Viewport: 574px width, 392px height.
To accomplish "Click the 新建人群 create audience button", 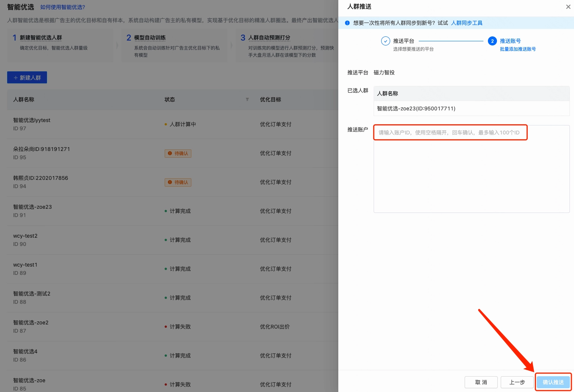I will pos(27,77).
